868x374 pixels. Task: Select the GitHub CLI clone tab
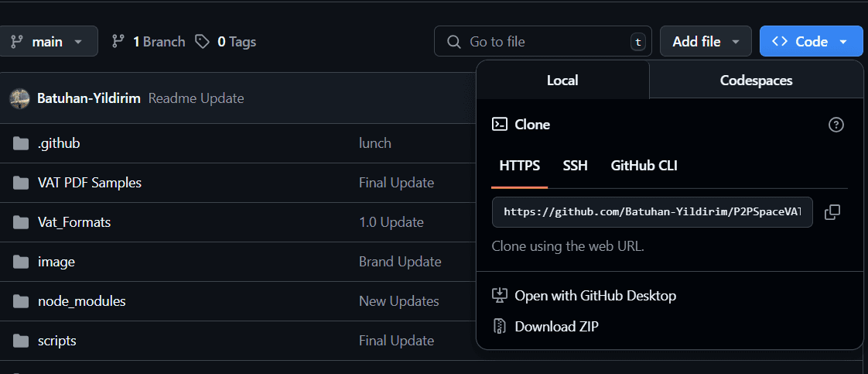[x=644, y=166]
